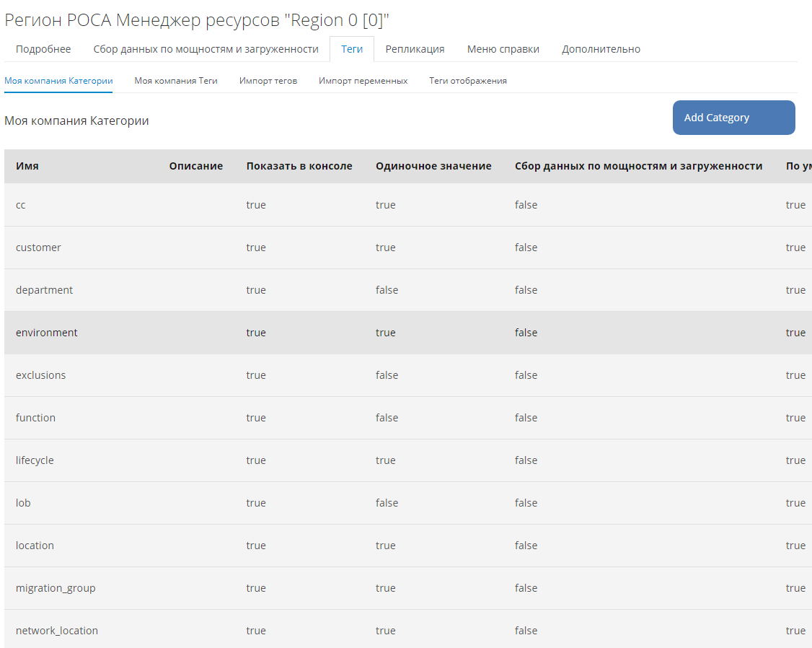Open the customer category row
The width and height of the screenshot is (812, 648).
[x=38, y=248]
